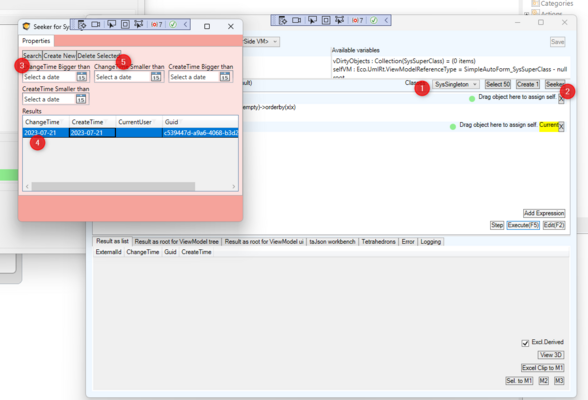Open the SysSingleton class dropdown
This screenshot has height=400, width=588.
click(456, 84)
